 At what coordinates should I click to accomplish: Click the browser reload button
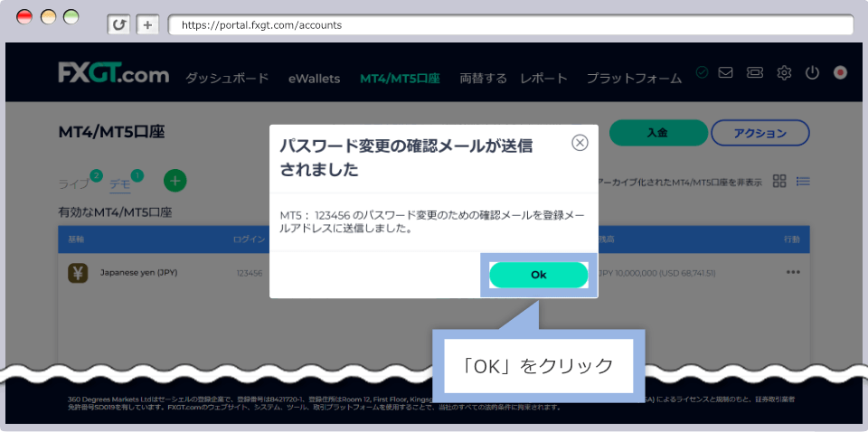click(118, 25)
